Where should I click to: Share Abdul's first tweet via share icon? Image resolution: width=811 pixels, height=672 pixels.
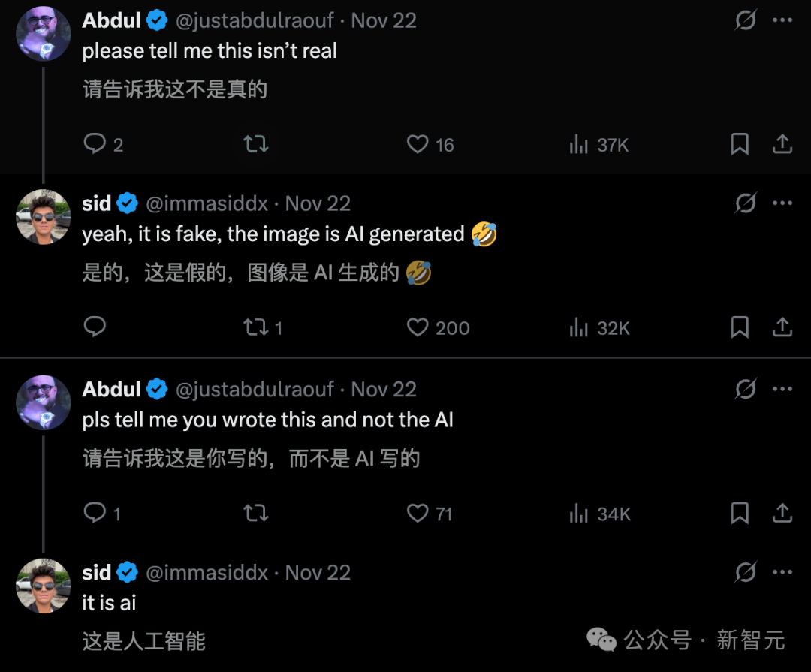pos(782,143)
